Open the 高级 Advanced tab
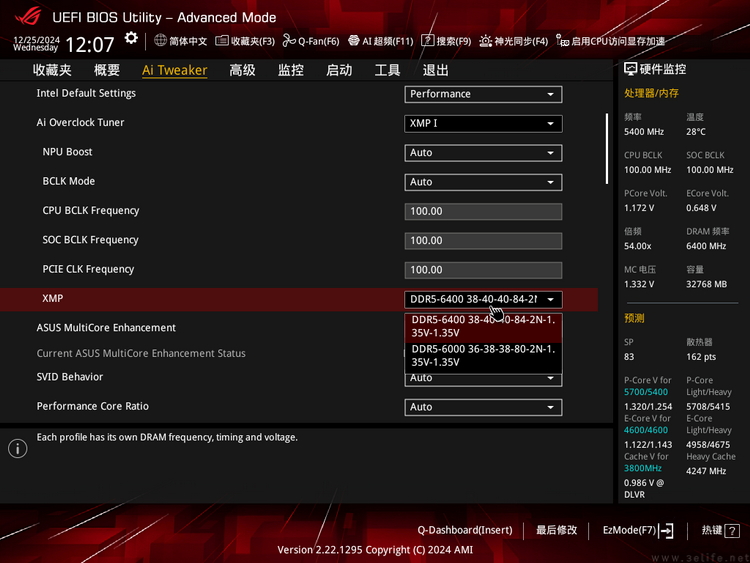Screen dimensions: 750x563 [242, 70]
